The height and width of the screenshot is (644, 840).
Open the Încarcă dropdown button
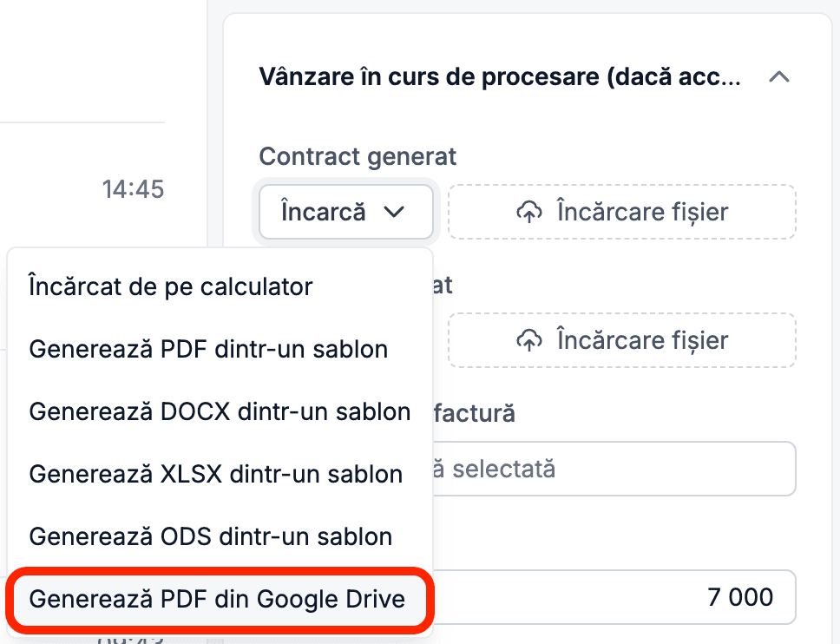345,212
